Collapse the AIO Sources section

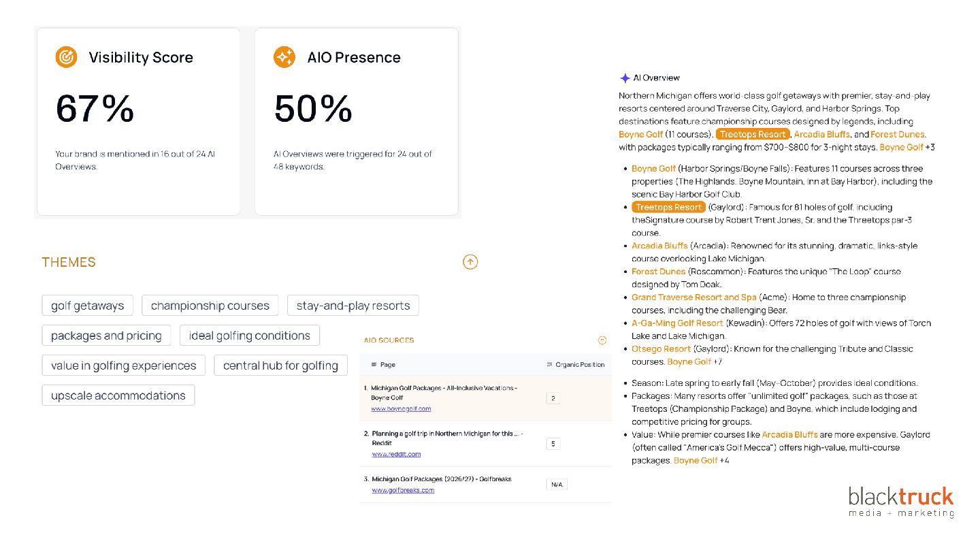[602, 340]
